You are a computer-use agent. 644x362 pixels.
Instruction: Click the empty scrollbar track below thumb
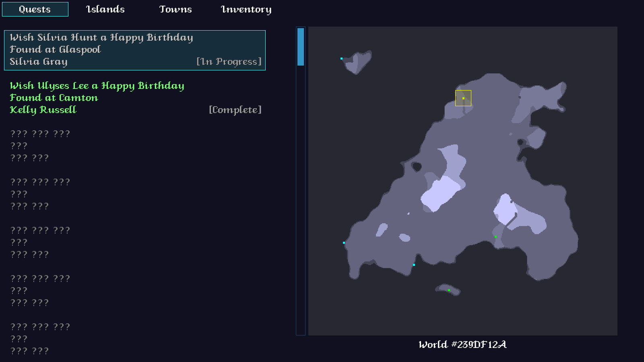click(301, 201)
